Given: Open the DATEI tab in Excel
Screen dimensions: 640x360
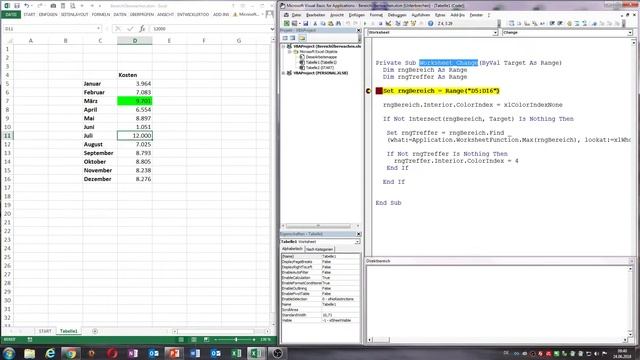Looking at the screenshot, I should 11,14.
